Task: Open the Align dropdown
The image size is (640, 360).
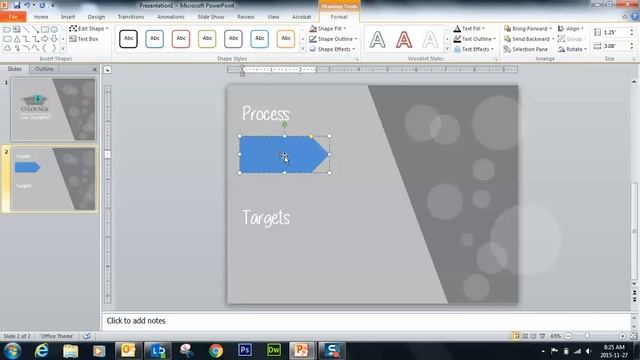Action: pos(571,29)
